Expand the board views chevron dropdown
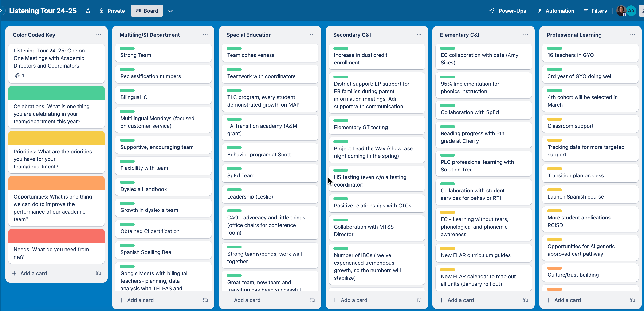This screenshot has width=644, height=311. point(170,11)
